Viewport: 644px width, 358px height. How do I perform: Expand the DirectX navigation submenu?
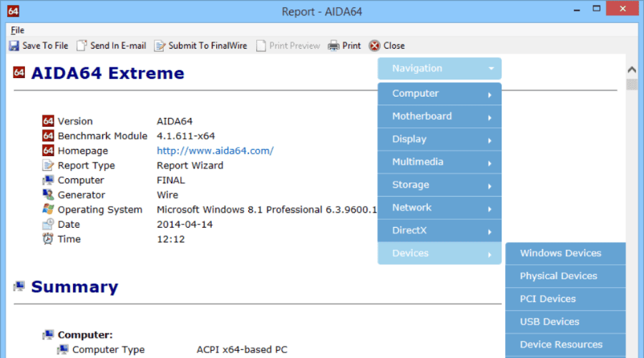pyautogui.click(x=439, y=231)
